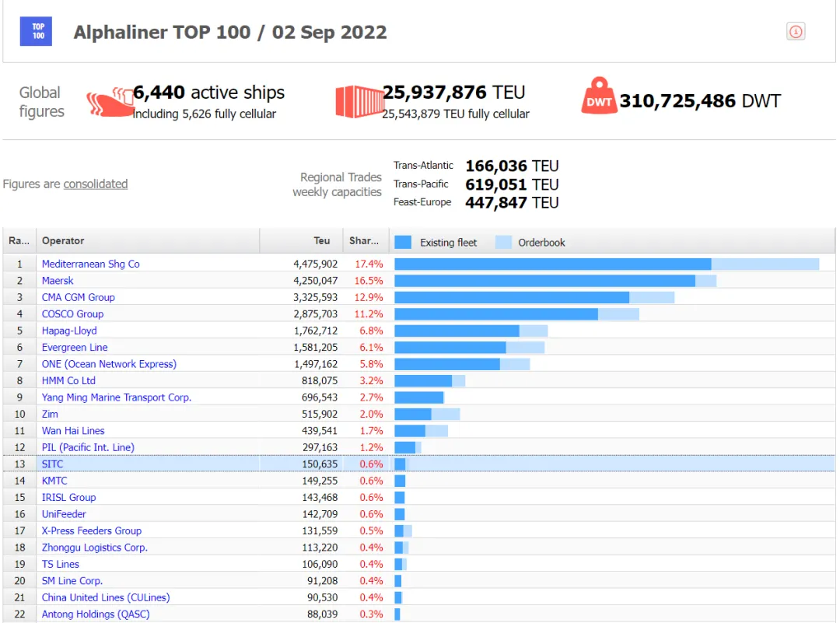This screenshot has height=623, width=840.
Task: Click the Trans-Atlantic 166,036 TEU figure
Action: point(512,166)
